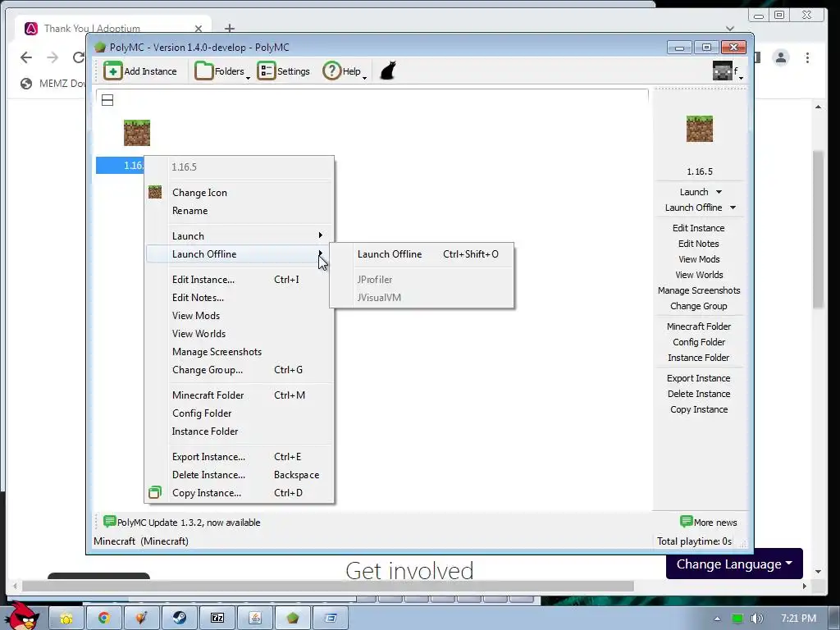Open a new browser tab
Viewport: 840px width, 630px height.
point(230,29)
